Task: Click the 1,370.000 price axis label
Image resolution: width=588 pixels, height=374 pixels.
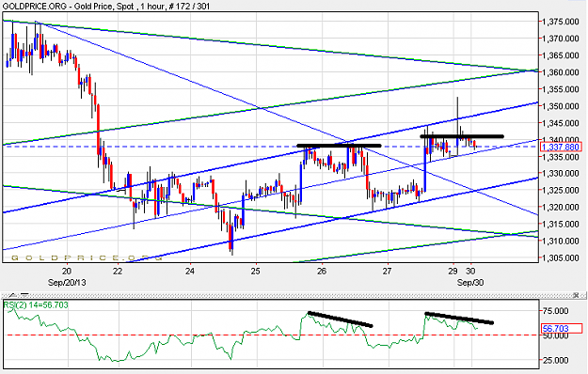Action: (x=561, y=39)
